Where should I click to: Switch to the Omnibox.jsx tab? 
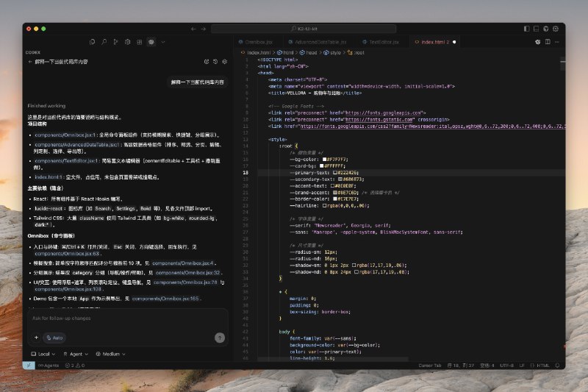click(x=259, y=42)
